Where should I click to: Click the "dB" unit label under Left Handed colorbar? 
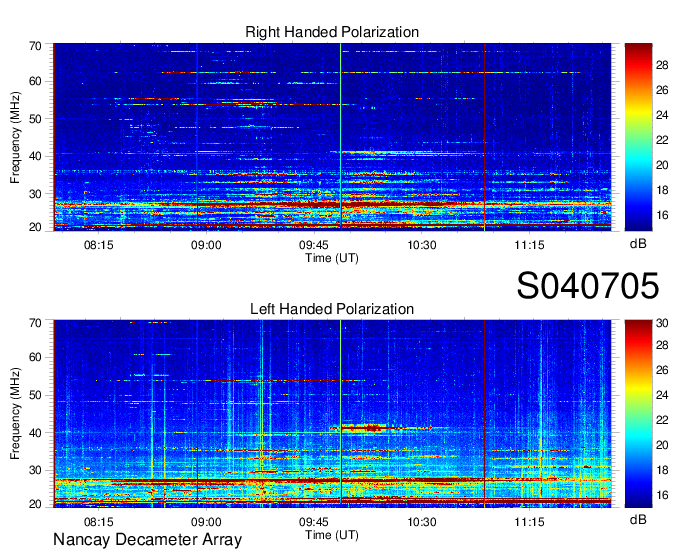click(638, 519)
